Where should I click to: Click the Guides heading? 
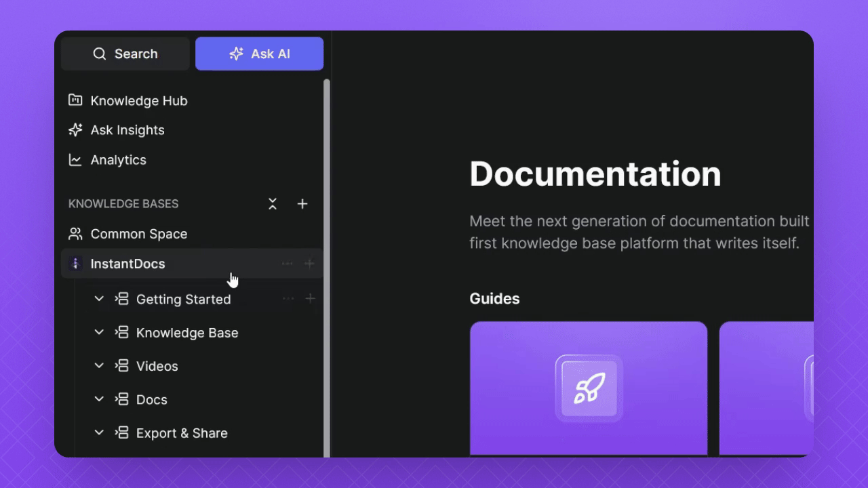pos(494,299)
